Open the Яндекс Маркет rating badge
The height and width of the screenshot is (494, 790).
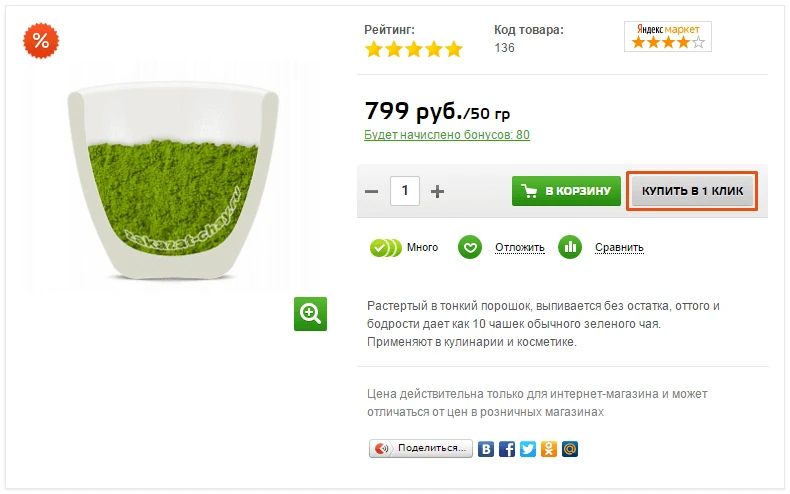coord(668,36)
